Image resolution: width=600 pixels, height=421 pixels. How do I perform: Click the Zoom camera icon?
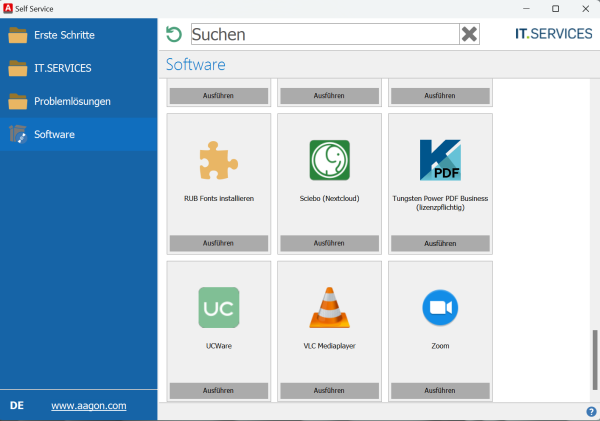click(x=440, y=307)
